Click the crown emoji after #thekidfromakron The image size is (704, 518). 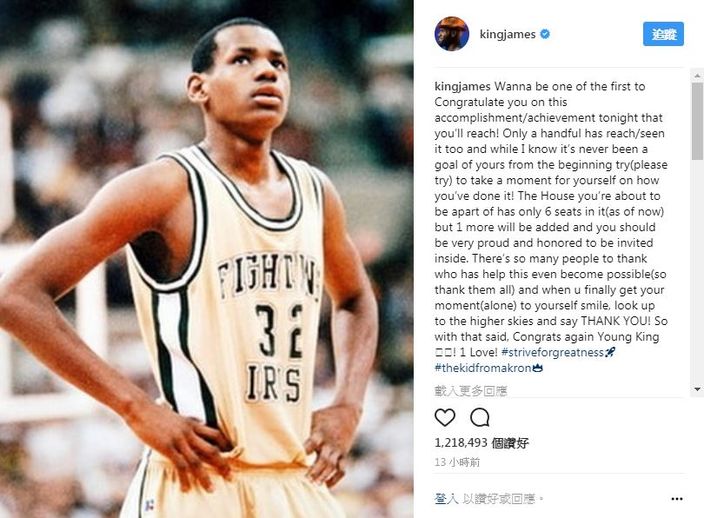click(537, 368)
